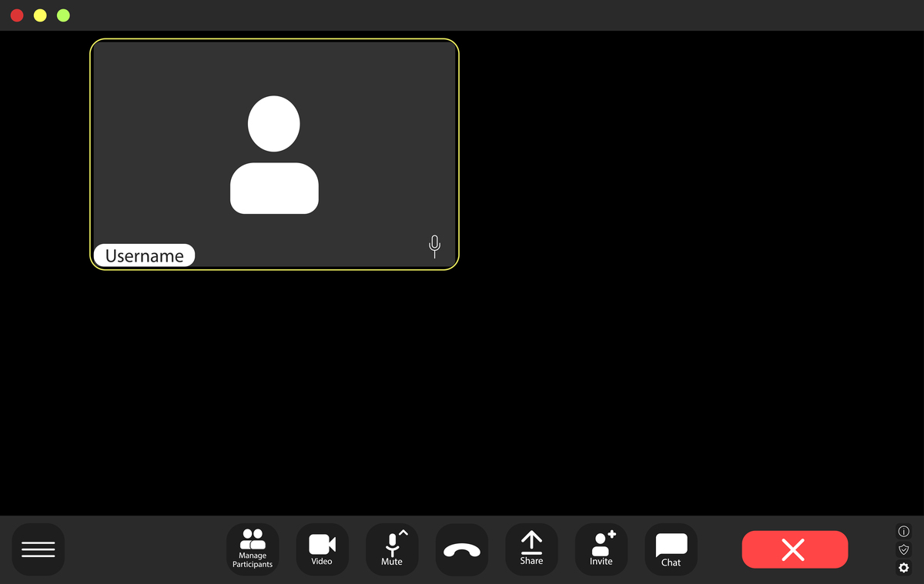Viewport: 924px width, 584px height.
Task: Open the Chat panel
Action: click(x=671, y=549)
